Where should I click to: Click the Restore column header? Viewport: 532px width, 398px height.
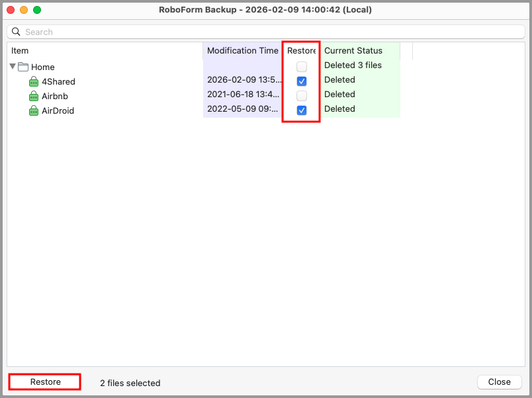(x=301, y=51)
